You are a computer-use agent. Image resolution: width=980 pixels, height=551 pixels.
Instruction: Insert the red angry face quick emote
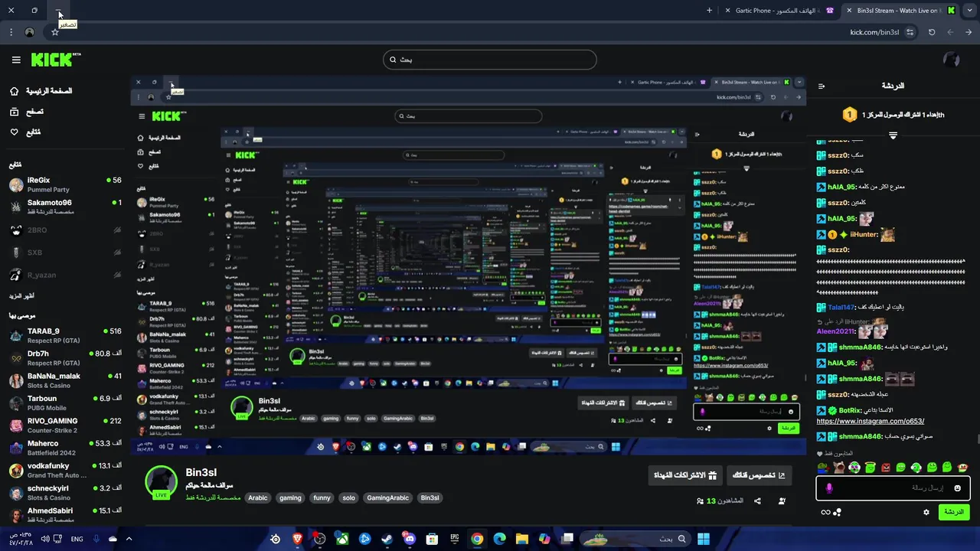[x=886, y=467]
